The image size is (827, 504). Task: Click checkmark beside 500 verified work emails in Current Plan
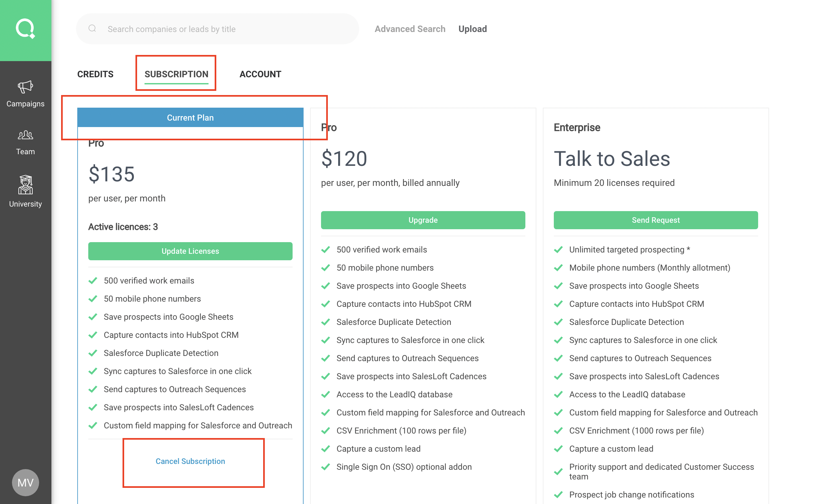click(x=93, y=281)
